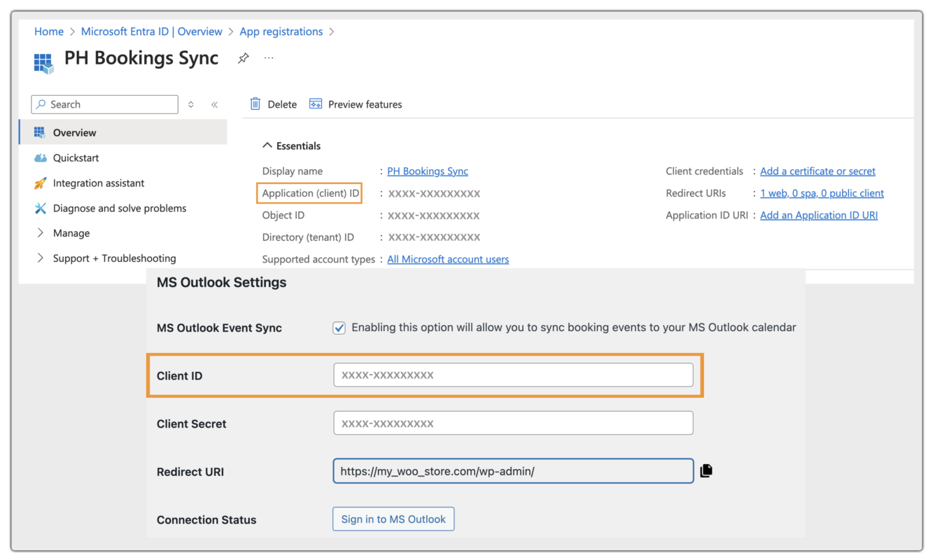
Task: Click the Quickstart cloud icon
Action: coord(40,157)
